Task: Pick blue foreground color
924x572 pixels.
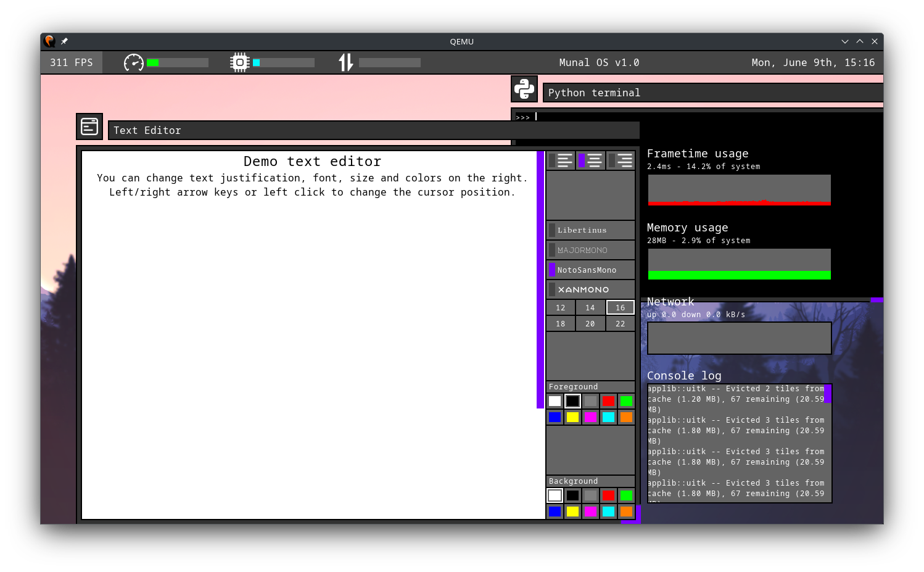Action: point(555,417)
